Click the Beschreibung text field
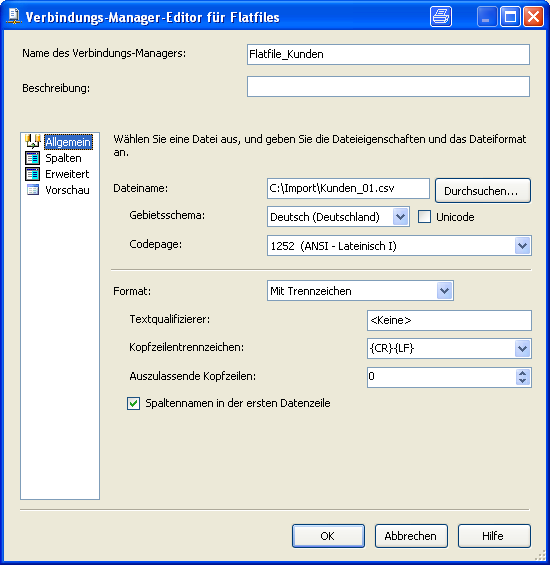Screen dimensions: 550x565 coord(388,86)
